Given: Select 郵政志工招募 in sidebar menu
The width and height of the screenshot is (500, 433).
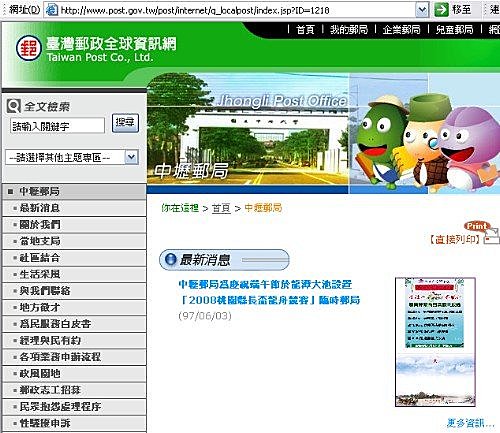Looking at the screenshot, I should coord(74,390).
